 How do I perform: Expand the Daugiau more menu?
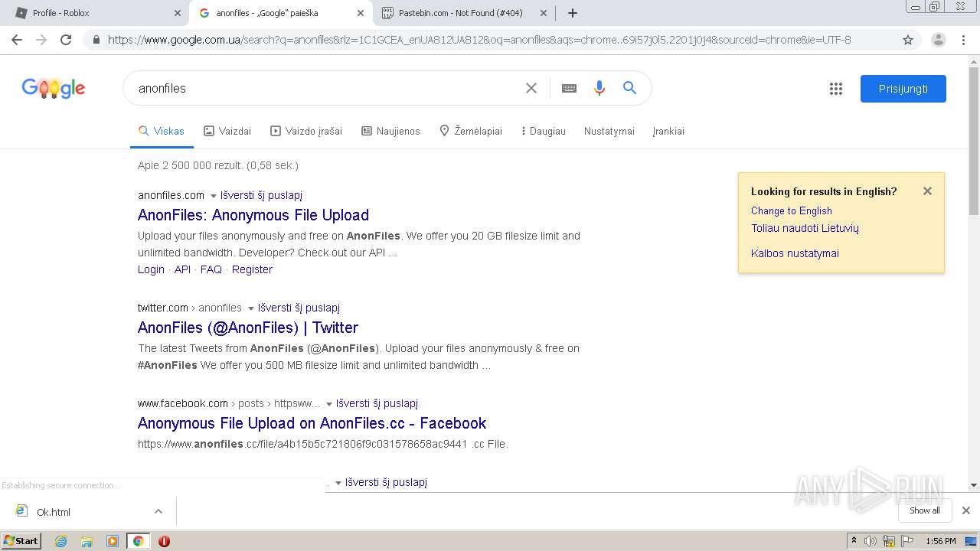coord(543,131)
